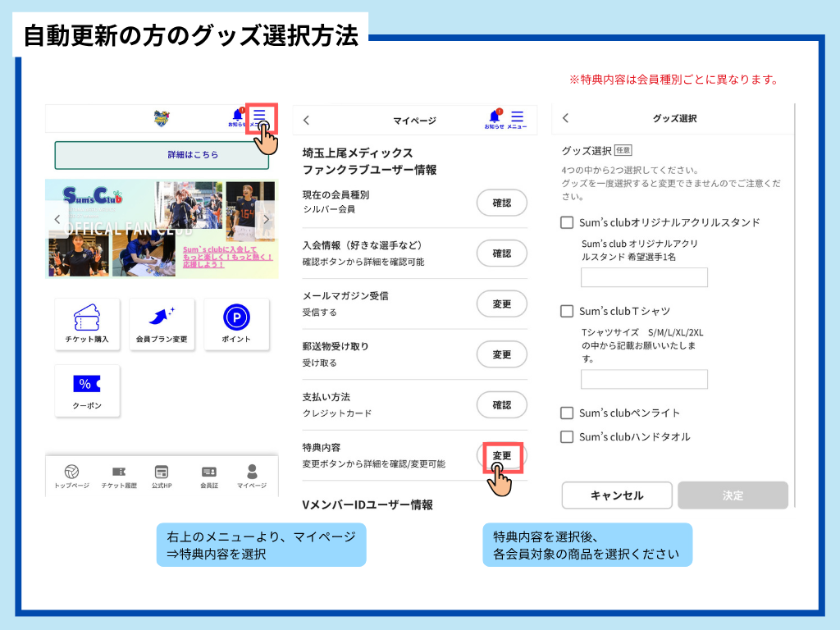Show 会員証 in bottom bar
This screenshot has height=630, width=840.
(x=209, y=477)
